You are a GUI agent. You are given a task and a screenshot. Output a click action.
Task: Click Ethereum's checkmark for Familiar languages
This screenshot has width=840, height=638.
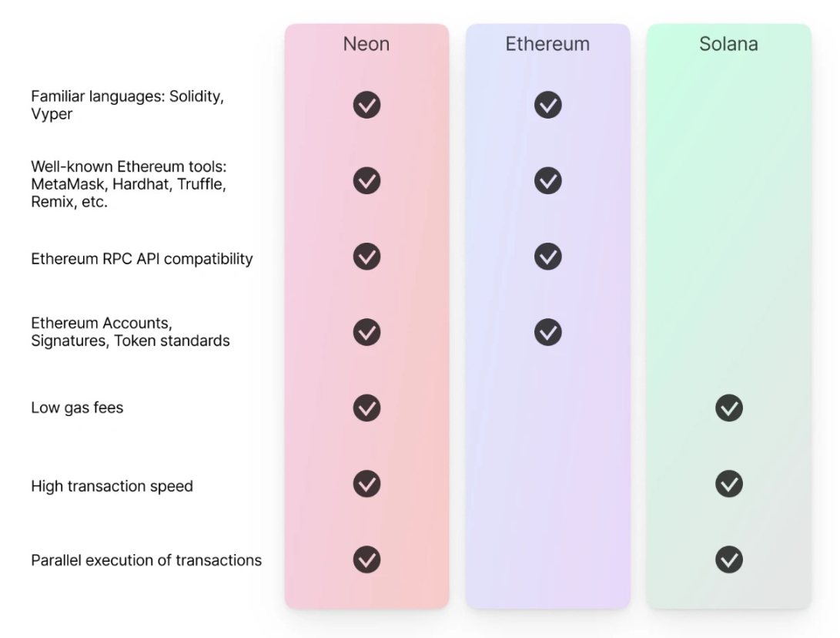(x=547, y=105)
